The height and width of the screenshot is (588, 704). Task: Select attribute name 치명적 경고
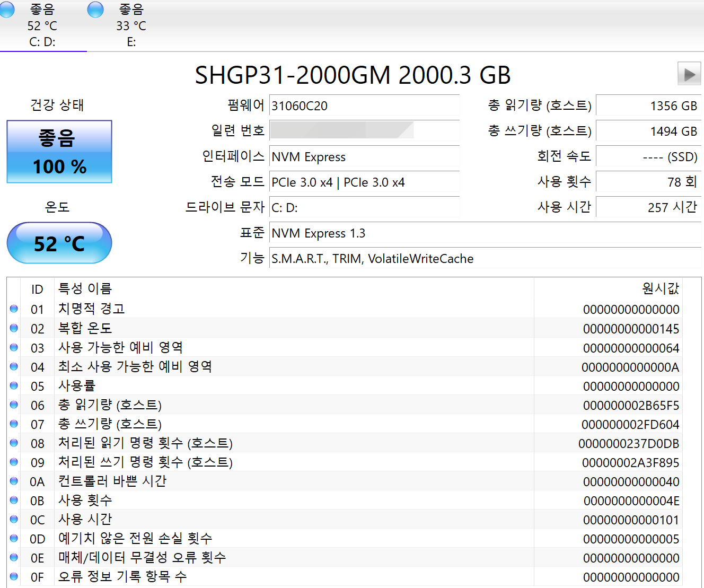[x=91, y=309]
